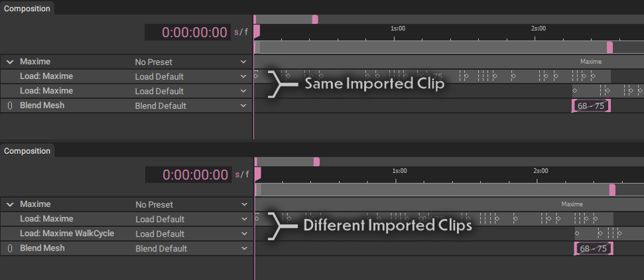
Task: Click the top timecode field 0:00:00:00
Action: pos(187,32)
